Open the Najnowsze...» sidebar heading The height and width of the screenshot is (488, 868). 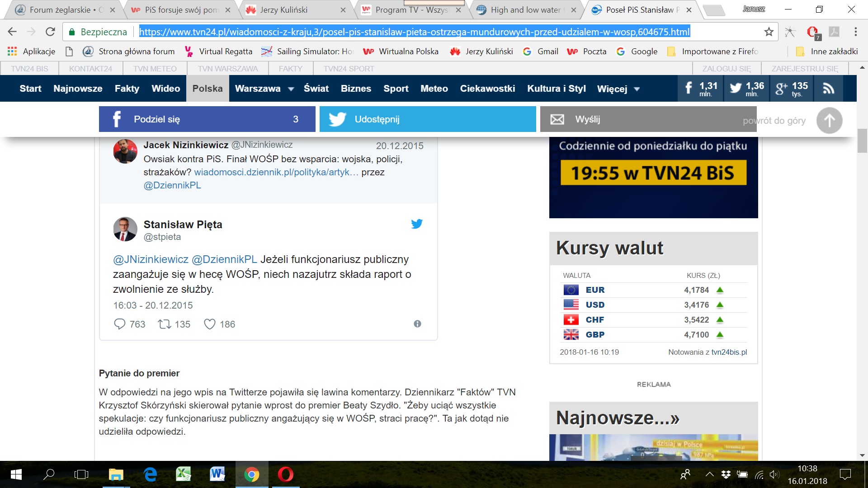pos(618,418)
